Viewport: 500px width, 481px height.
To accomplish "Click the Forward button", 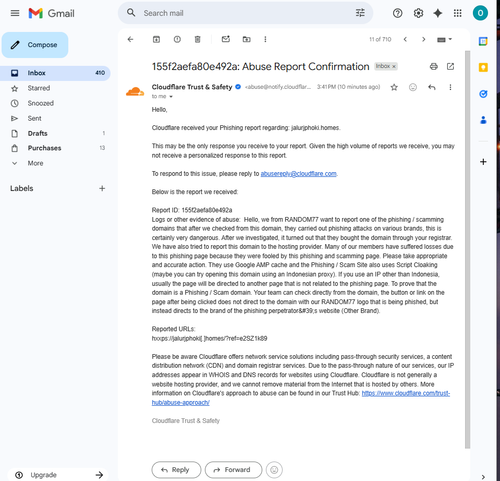I will (233, 470).
